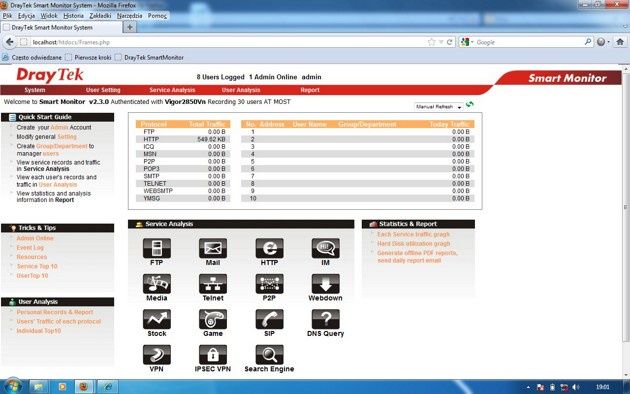Open the User Setting menu

(103, 90)
